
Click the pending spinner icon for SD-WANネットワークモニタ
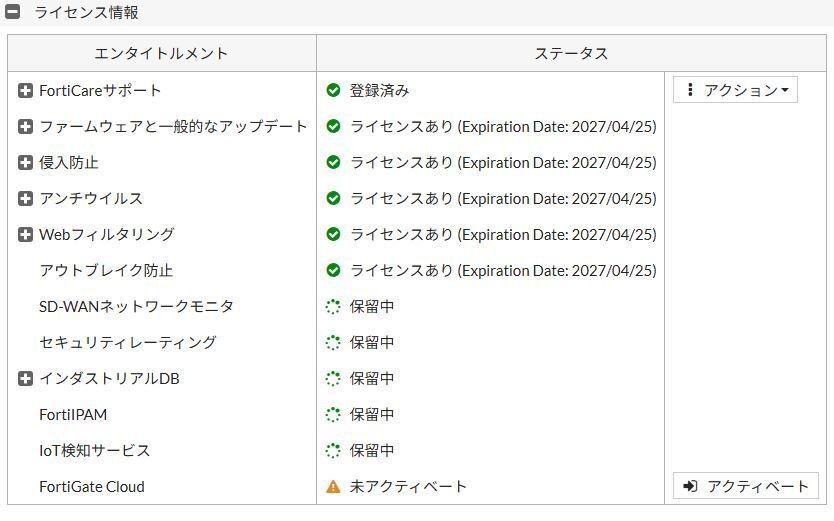click(x=333, y=306)
